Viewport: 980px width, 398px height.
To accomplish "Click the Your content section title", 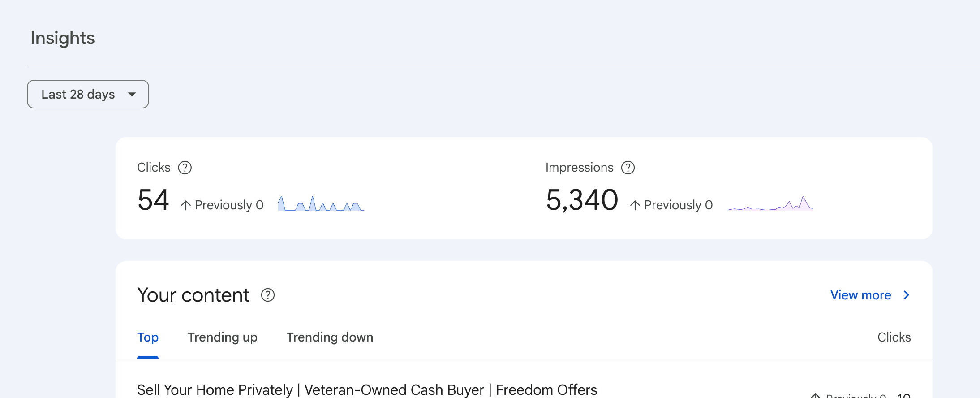I will 193,295.
